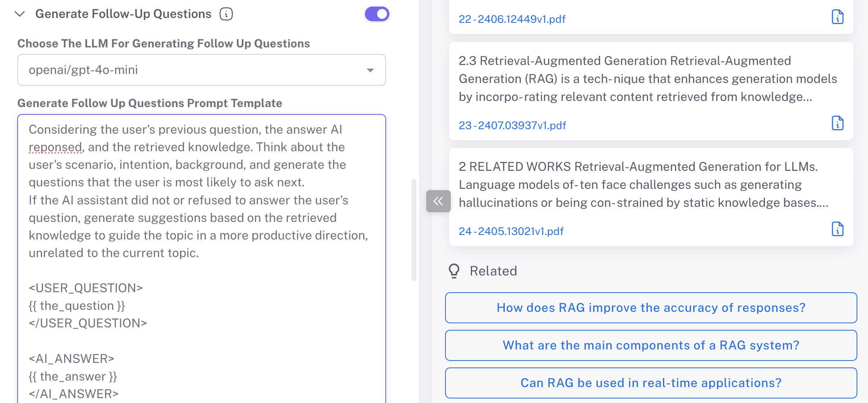Disable the Generate Follow-Up Questions toggle
Viewport: 868px width, 403px height.
point(377,14)
